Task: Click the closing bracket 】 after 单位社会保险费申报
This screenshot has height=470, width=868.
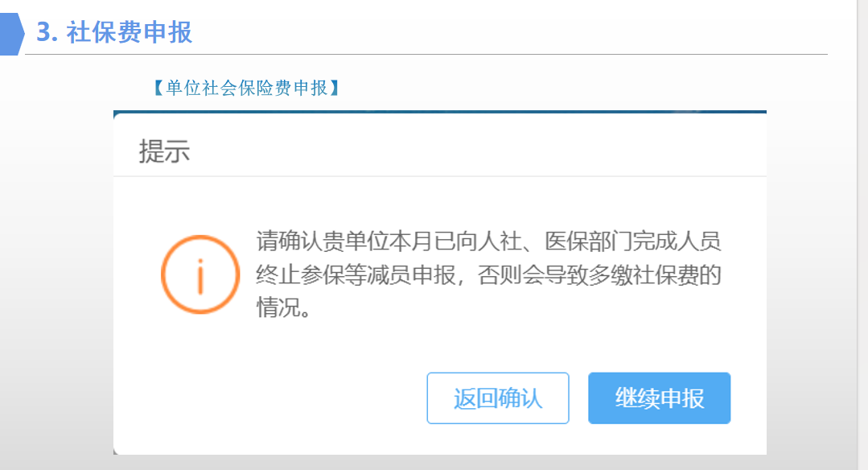Action: pos(335,88)
